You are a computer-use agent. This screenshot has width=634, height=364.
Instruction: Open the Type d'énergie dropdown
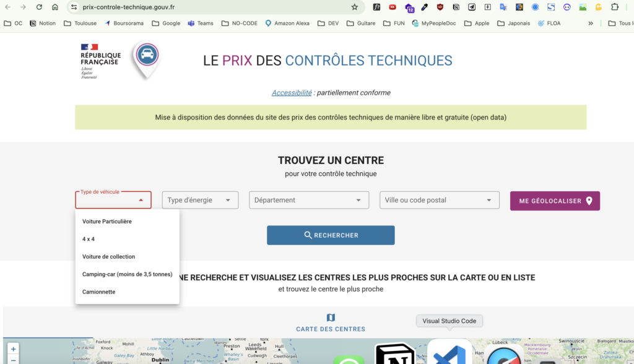[200, 200]
